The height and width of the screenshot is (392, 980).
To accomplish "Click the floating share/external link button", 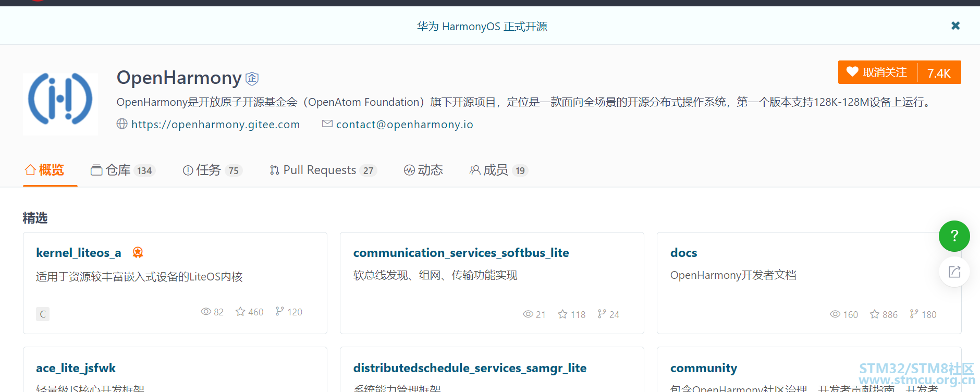I will pos(954,272).
